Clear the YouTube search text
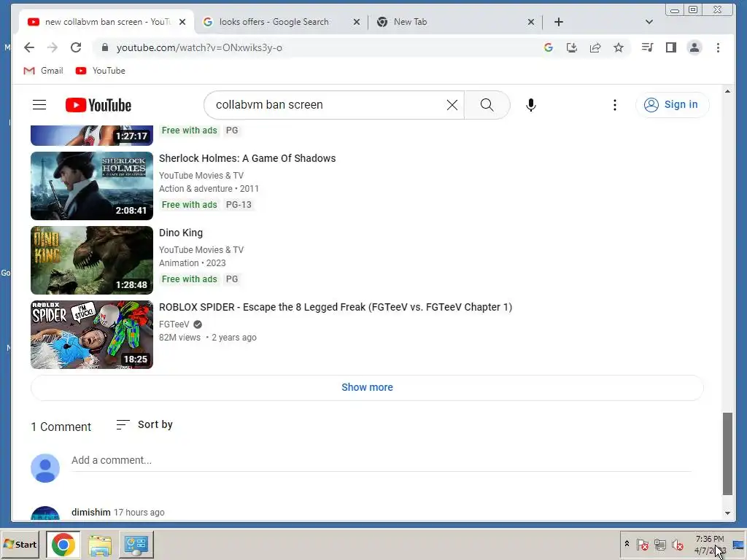This screenshot has width=747, height=560. [x=452, y=105]
